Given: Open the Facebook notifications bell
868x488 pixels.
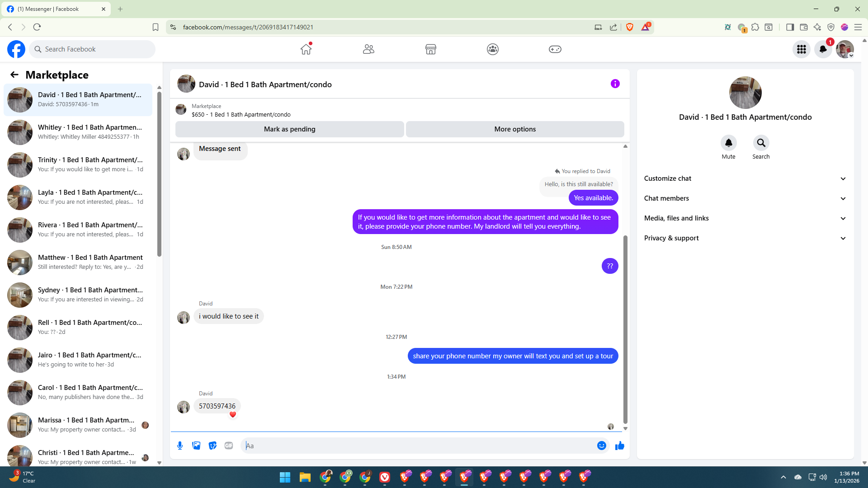Looking at the screenshot, I should (823, 49).
